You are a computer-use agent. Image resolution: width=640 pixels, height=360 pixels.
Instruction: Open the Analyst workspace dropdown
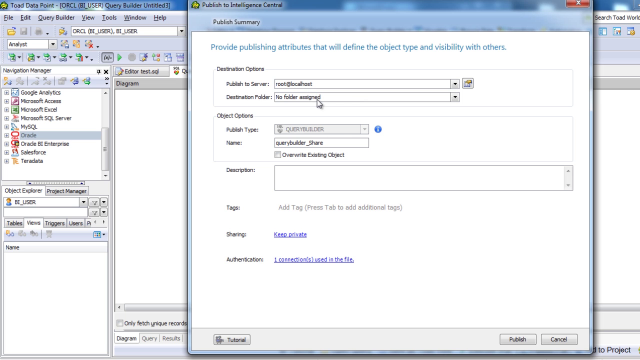tap(53, 44)
